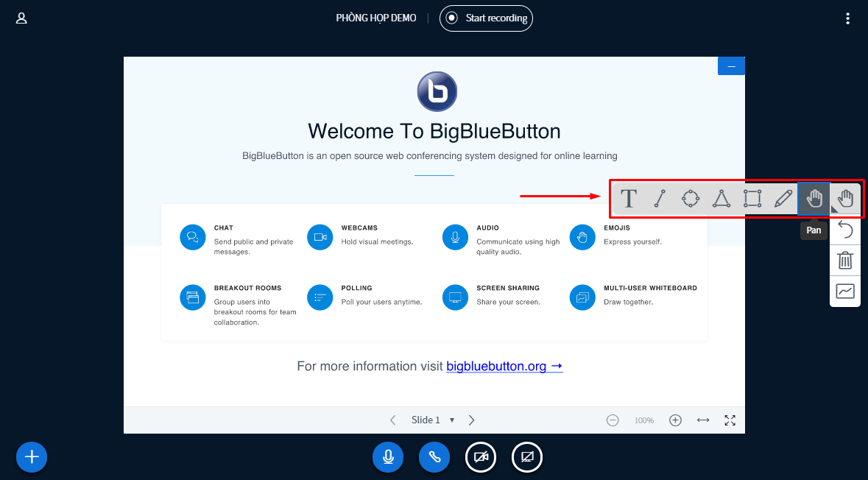Reset zoom using the 100% label
The width and height of the screenshot is (868, 480).
point(643,421)
